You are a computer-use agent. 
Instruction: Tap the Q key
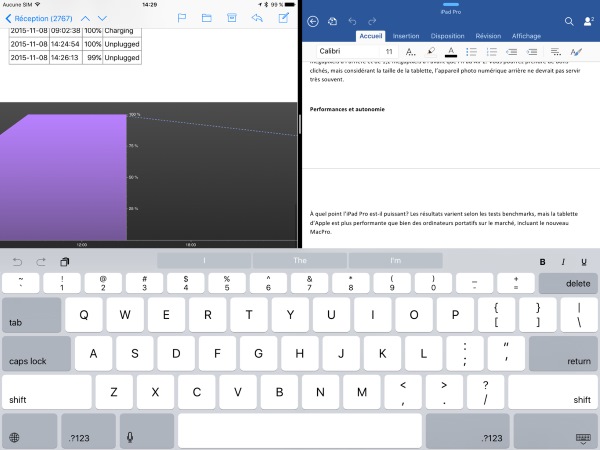point(84,315)
